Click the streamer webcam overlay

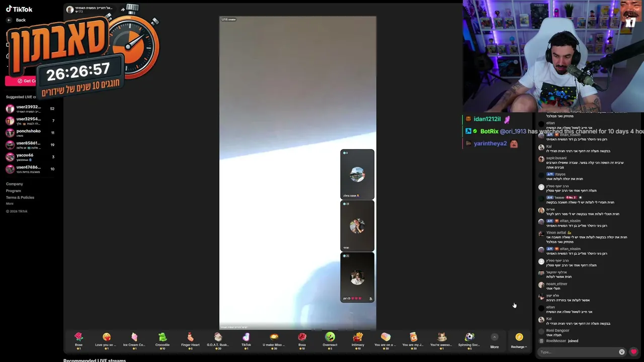point(553,56)
